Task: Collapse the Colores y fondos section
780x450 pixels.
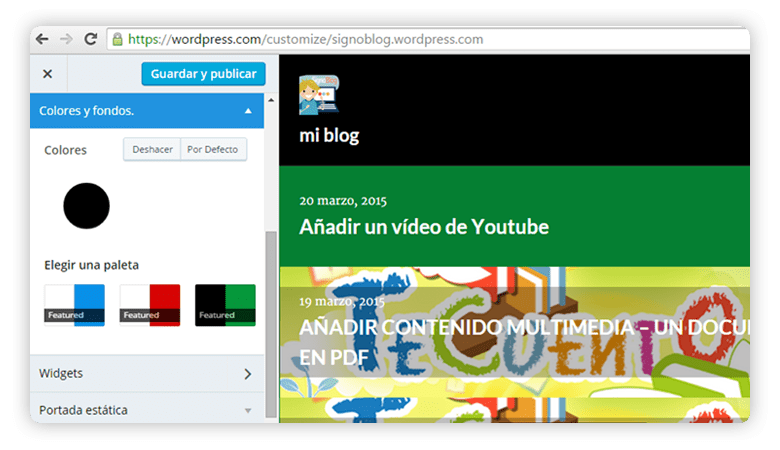Action: point(147,110)
